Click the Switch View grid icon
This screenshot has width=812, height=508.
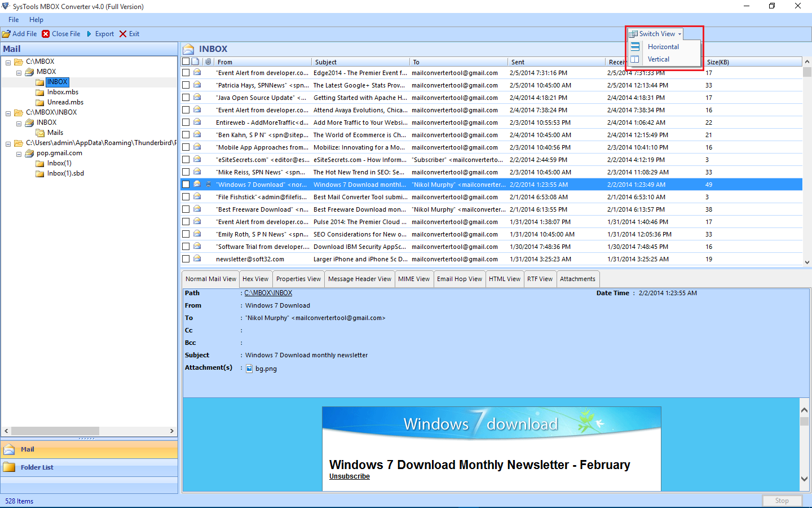[633, 34]
